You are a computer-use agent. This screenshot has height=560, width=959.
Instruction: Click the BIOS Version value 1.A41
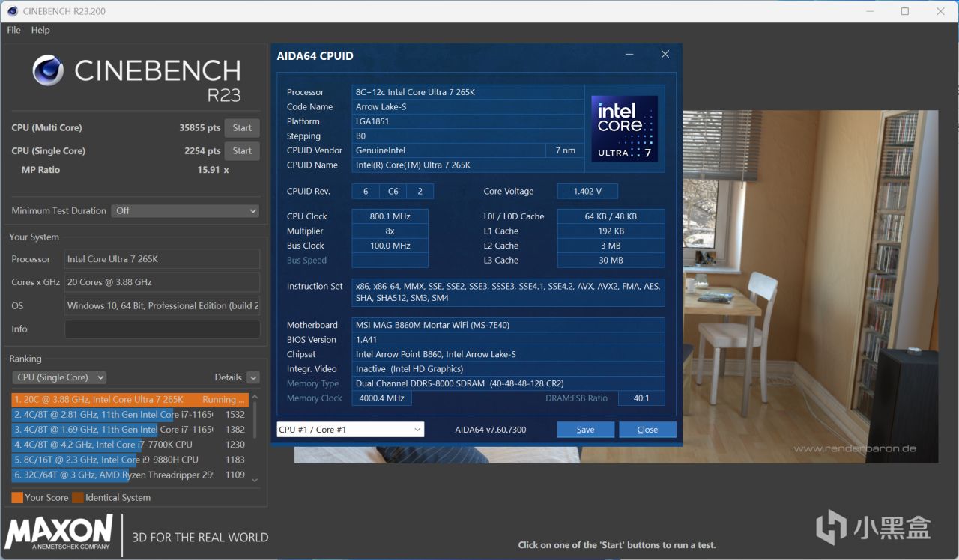(508, 340)
